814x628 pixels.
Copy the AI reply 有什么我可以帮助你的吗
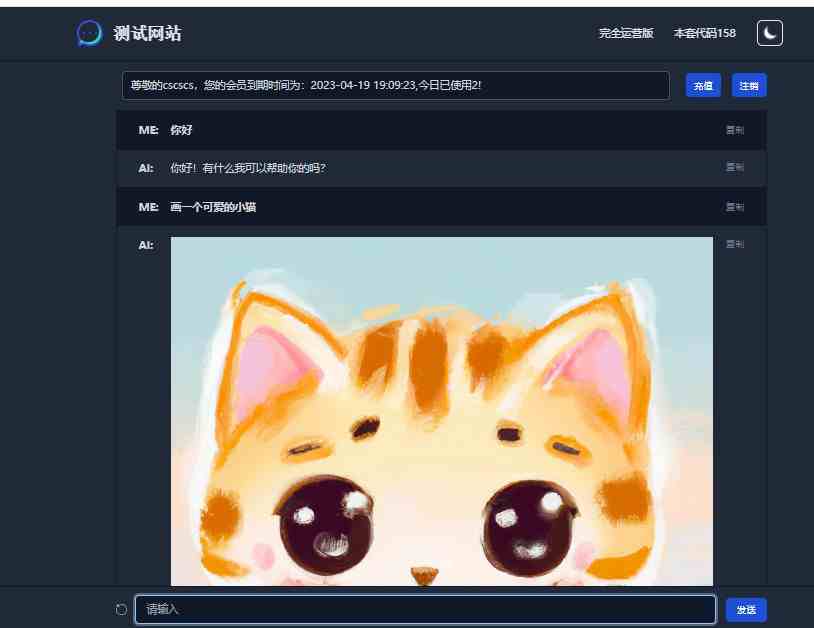point(734,167)
